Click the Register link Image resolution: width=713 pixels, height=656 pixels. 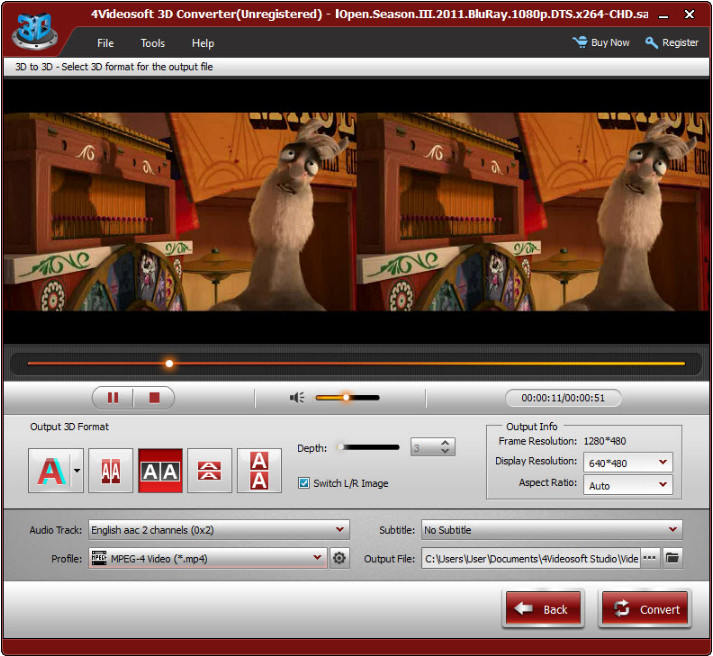point(672,43)
